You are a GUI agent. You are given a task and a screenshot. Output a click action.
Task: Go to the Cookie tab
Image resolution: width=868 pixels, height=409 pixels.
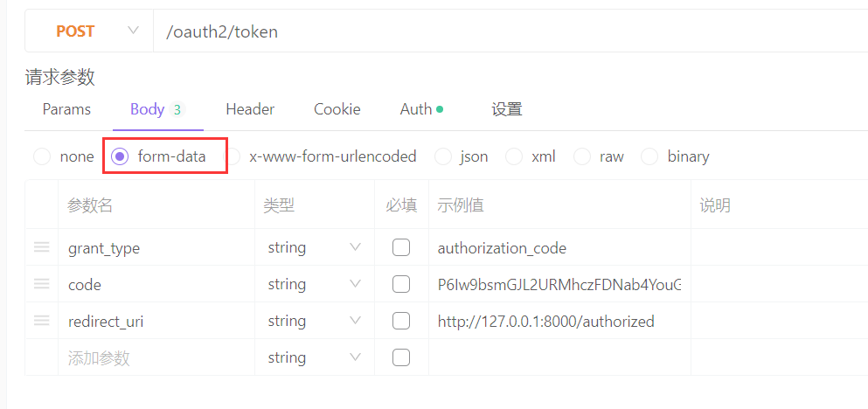pyautogui.click(x=337, y=109)
